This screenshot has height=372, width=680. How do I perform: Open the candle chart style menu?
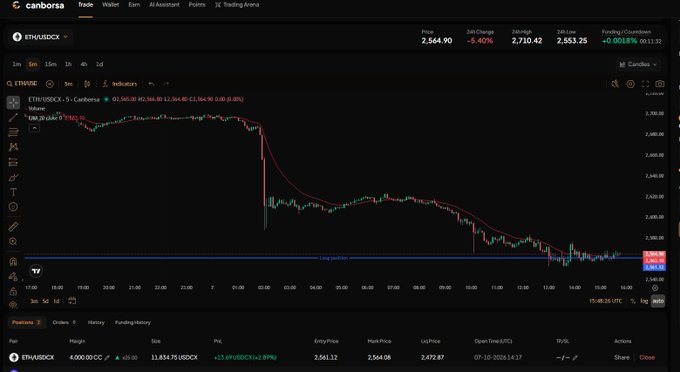(87, 84)
